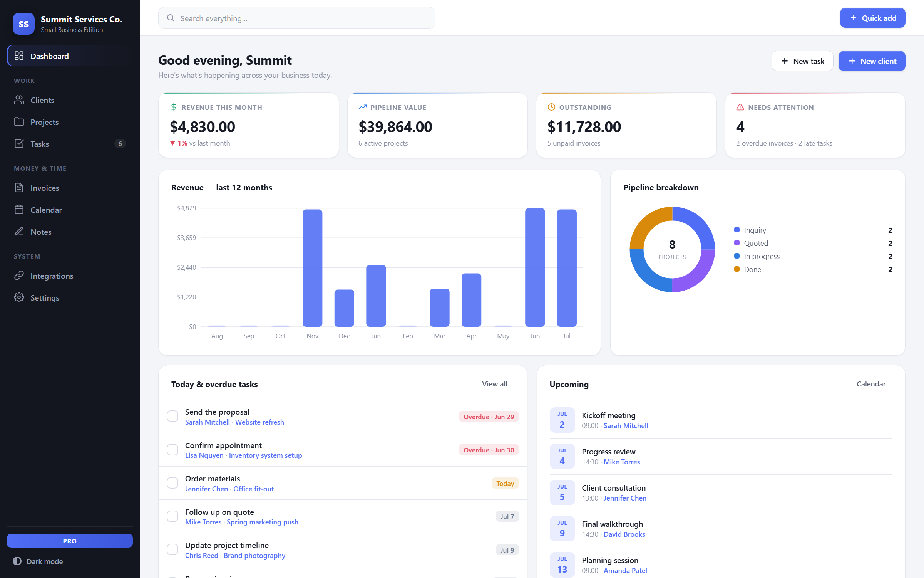Screen dimensions: 924x578
Task: Check off Send the proposal task
Action: tap(172, 416)
